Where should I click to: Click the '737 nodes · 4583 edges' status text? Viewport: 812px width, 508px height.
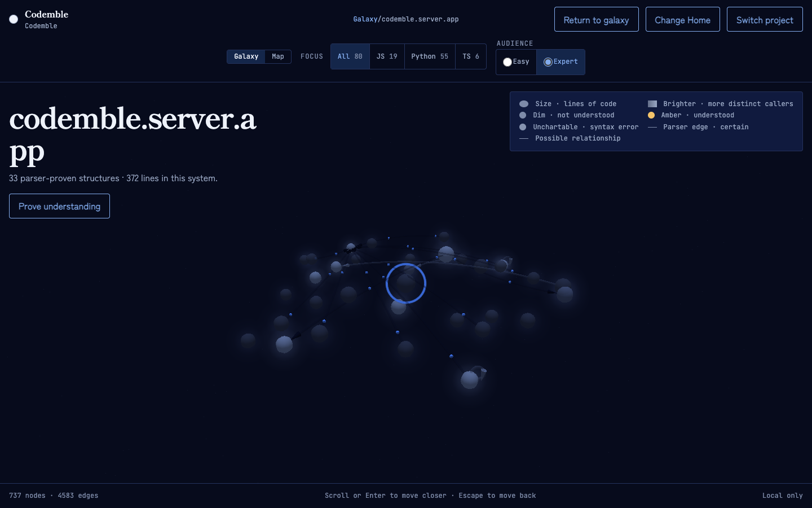(x=54, y=496)
